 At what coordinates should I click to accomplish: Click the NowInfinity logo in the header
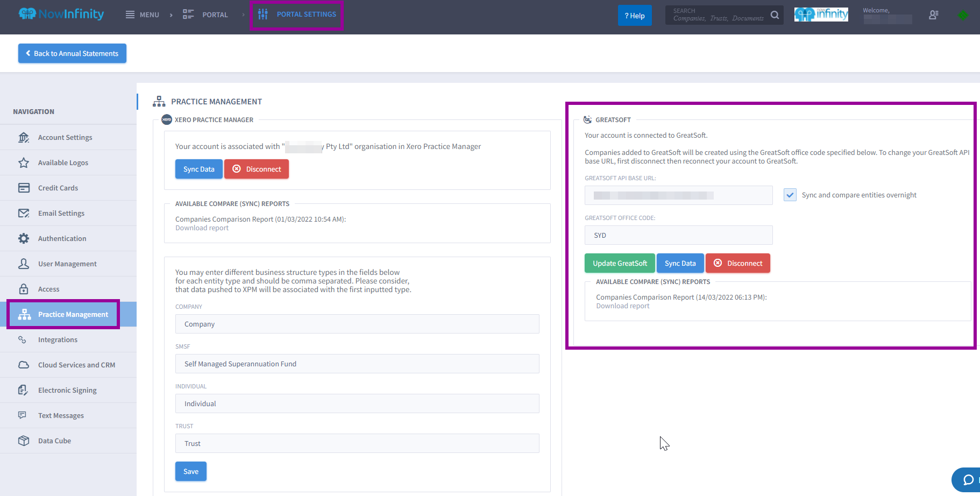point(61,14)
